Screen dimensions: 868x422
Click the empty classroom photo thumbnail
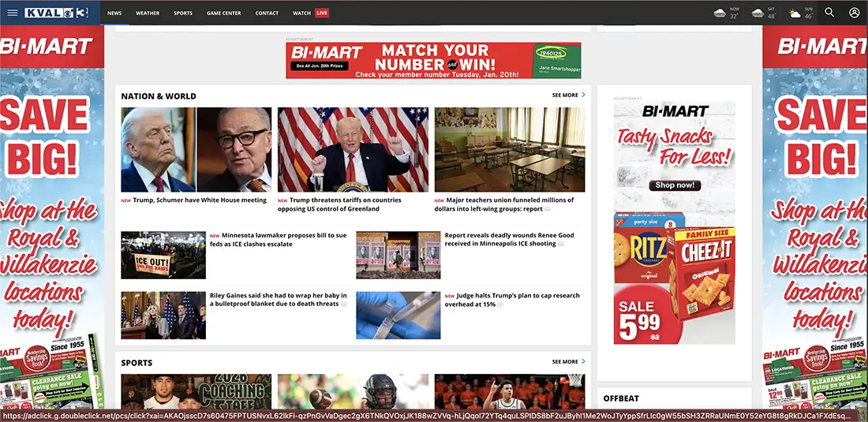tap(509, 149)
